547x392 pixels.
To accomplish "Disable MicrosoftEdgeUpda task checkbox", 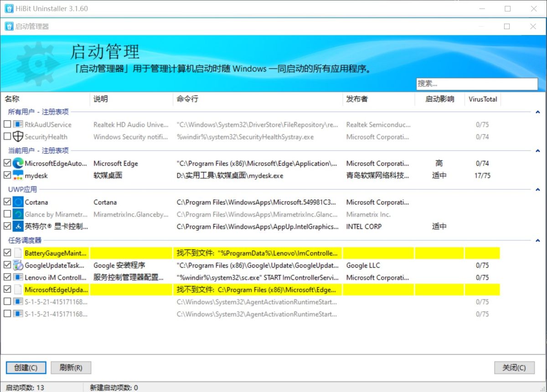I will 7,290.
